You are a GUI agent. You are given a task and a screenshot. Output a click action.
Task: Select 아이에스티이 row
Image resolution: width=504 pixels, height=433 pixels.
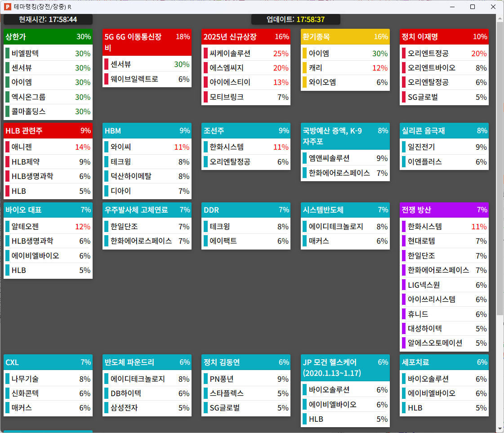coord(246,82)
